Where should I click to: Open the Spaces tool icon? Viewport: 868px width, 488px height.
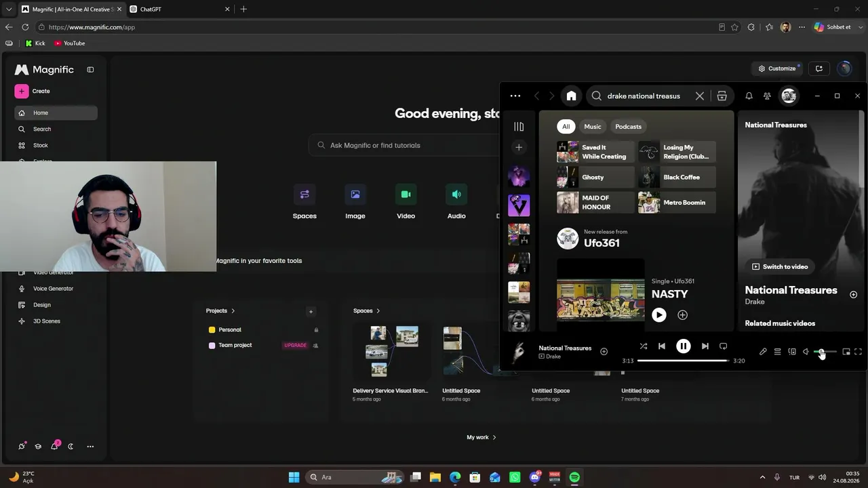pos(304,195)
